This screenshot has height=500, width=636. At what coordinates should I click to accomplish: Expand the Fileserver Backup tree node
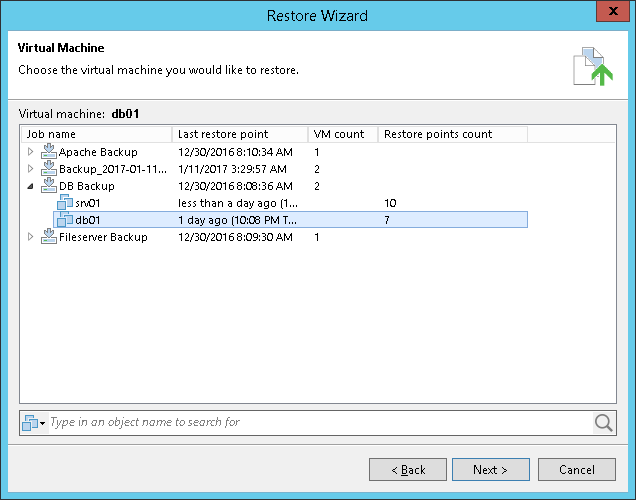30,237
